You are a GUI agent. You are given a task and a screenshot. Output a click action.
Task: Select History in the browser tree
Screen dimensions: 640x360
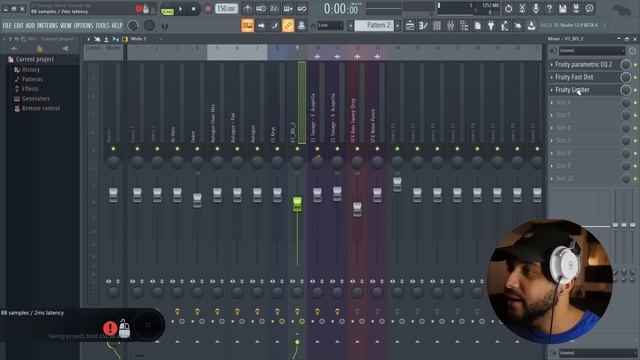(x=31, y=69)
